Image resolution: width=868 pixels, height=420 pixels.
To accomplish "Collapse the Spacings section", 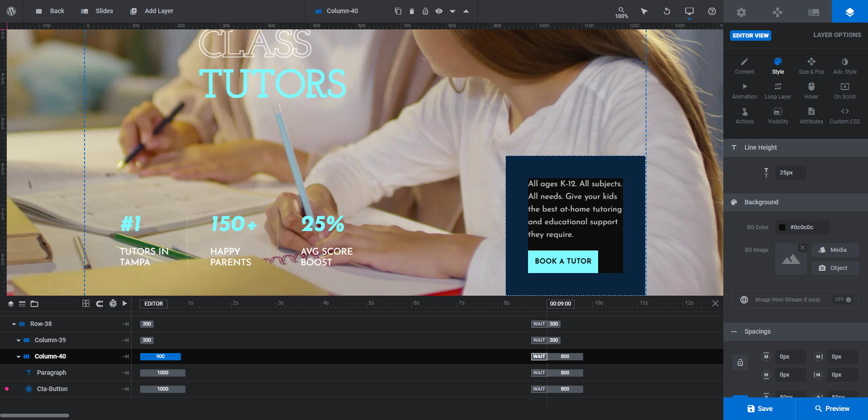I will pyautogui.click(x=796, y=331).
